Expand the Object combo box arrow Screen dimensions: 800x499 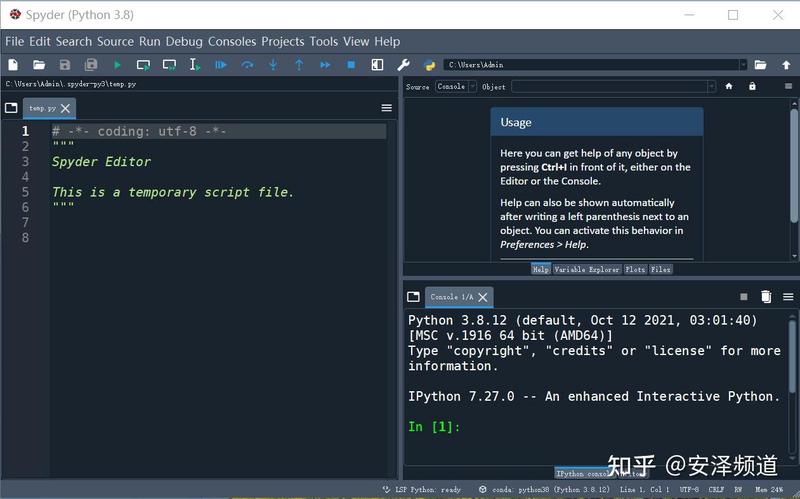coord(711,87)
